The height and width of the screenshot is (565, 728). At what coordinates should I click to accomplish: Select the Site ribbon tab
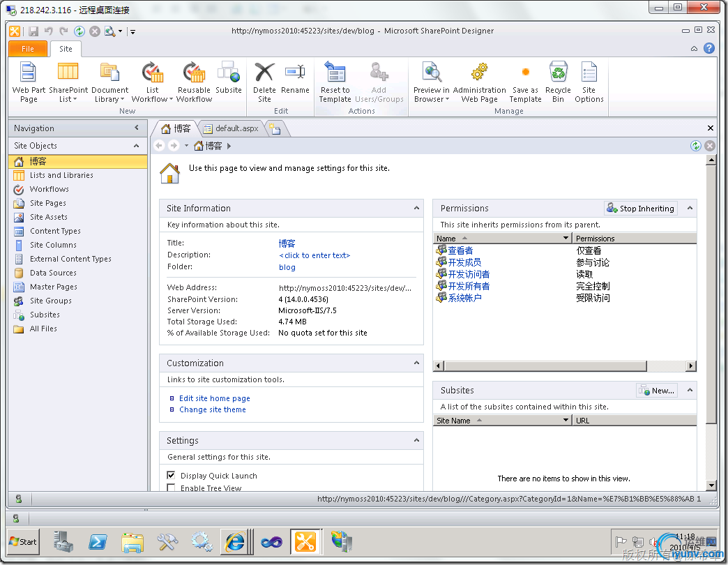coord(66,49)
